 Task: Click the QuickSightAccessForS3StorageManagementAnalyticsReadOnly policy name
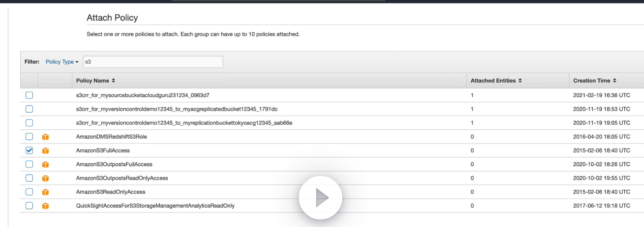tap(155, 206)
